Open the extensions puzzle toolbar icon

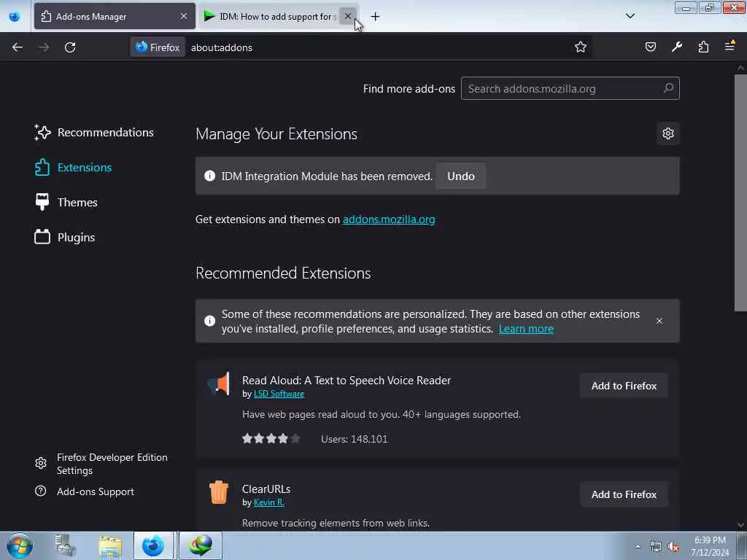tap(703, 47)
